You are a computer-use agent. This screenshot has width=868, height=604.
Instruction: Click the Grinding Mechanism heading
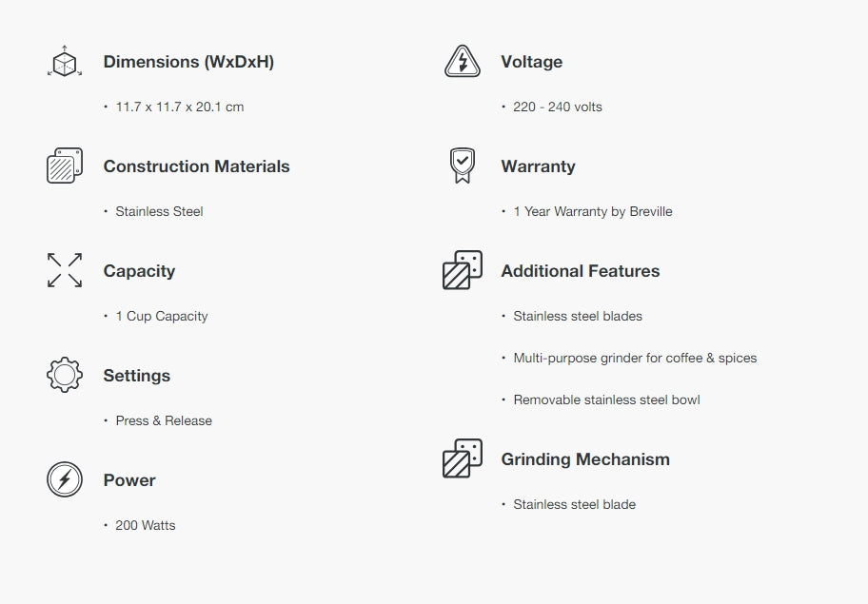(x=584, y=459)
